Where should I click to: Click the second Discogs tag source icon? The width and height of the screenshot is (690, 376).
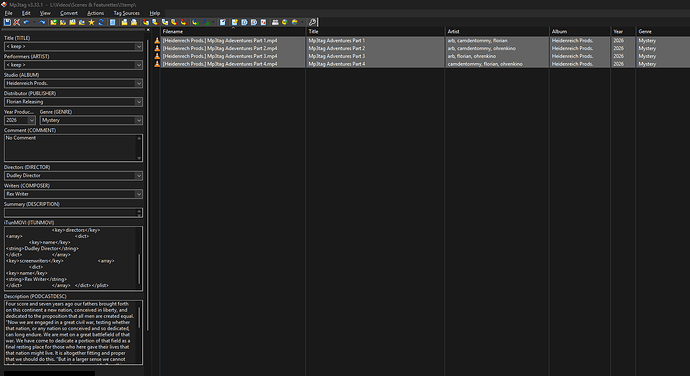click(x=253, y=22)
